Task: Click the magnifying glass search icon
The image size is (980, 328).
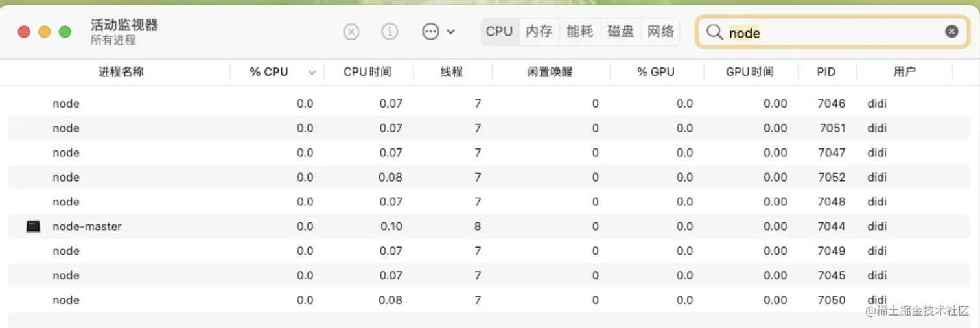Action: 714,32
